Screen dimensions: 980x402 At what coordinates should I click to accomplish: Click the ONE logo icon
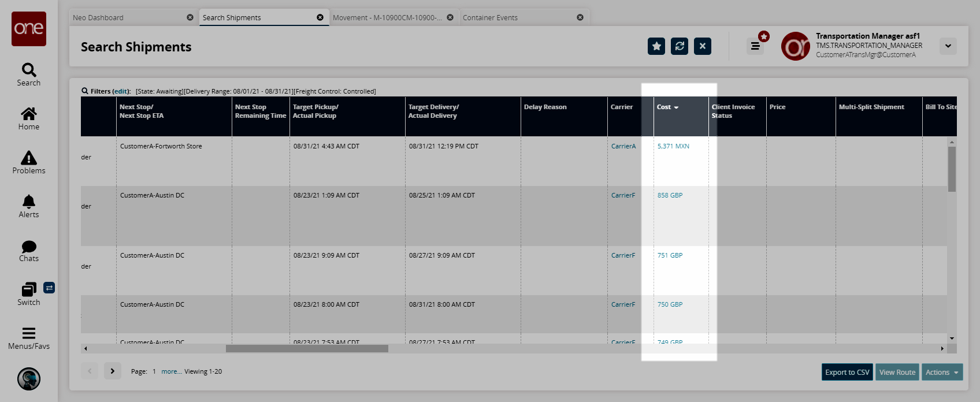[29, 29]
